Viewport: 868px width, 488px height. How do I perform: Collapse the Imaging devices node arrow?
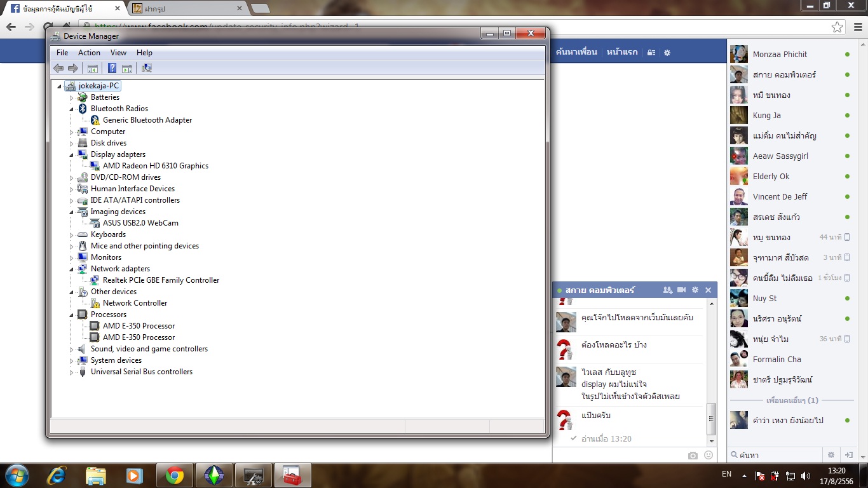tap(72, 212)
